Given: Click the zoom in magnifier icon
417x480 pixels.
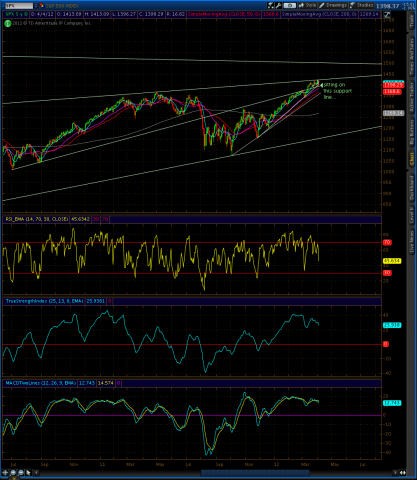Looking at the screenshot, I should point(13,473).
